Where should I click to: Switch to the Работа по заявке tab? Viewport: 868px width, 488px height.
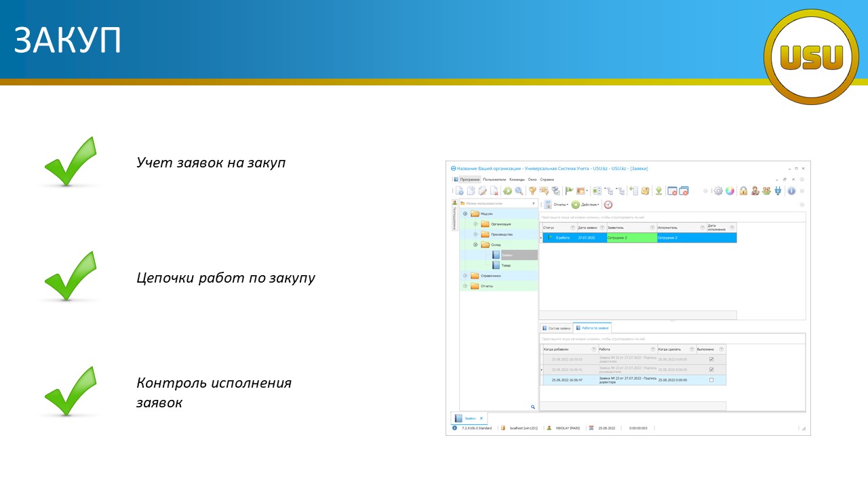click(592, 328)
